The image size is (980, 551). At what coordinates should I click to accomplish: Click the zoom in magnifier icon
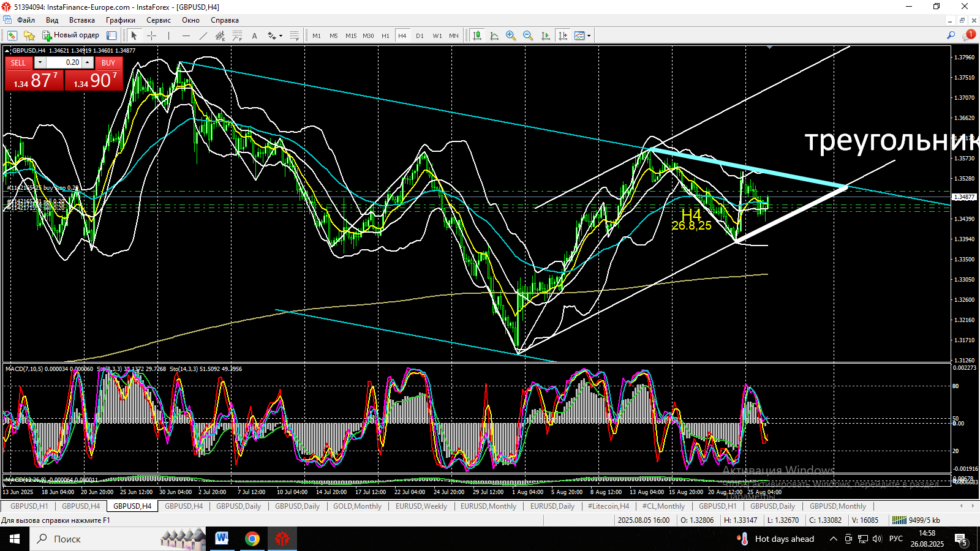pyautogui.click(x=511, y=36)
